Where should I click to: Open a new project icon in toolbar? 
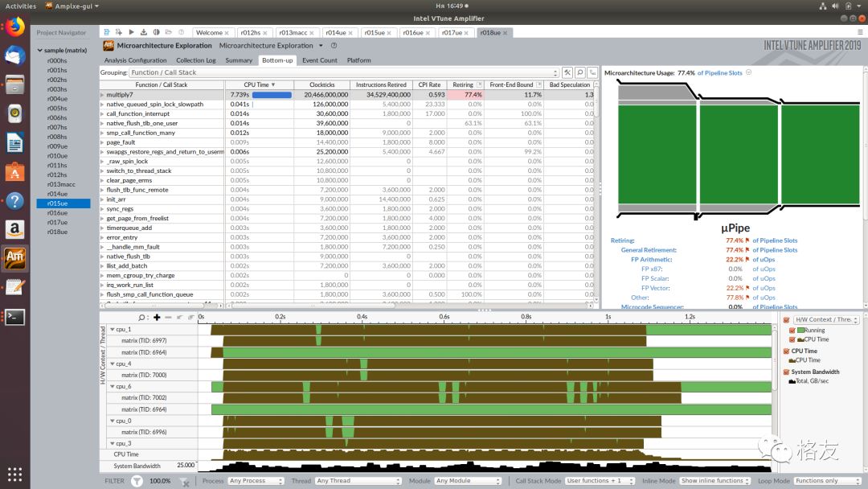[107, 32]
